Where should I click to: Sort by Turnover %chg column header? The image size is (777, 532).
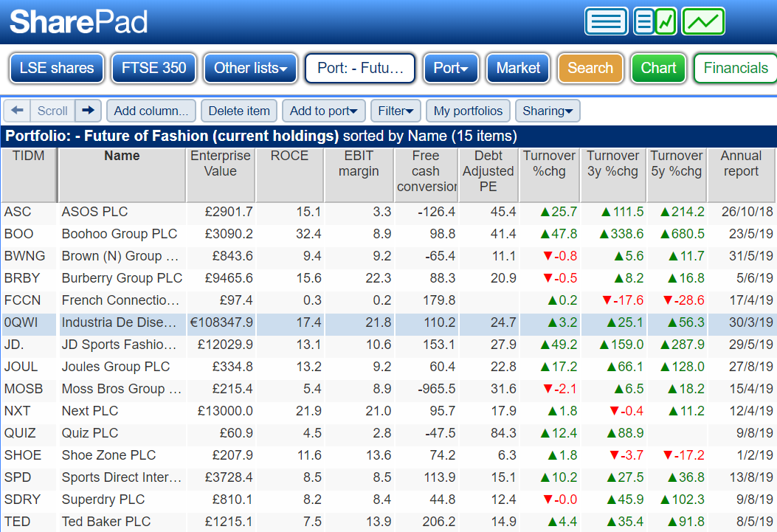pyautogui.click(x=549, y=175)
